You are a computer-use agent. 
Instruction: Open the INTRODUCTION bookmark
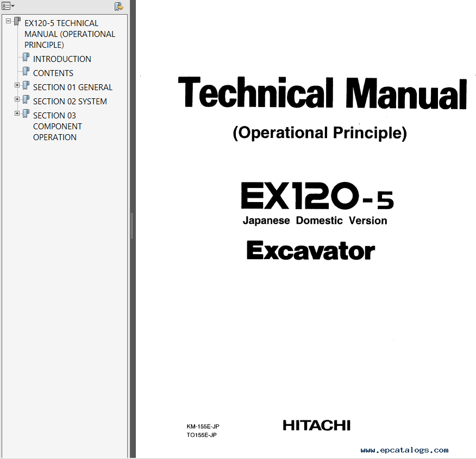coord(62,59)
